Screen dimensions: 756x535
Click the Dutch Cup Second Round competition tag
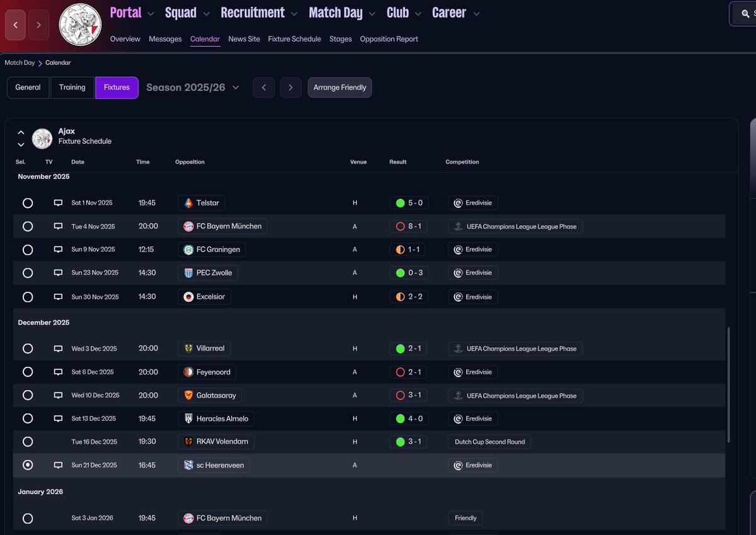pyautogui.click(x=490, y=442)
